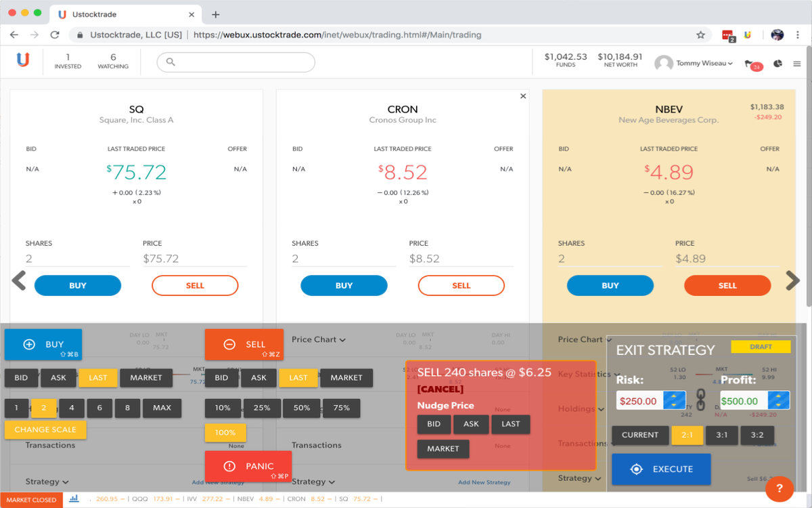
Task: Go to next stock card arrow
Action: click(792, 280)
